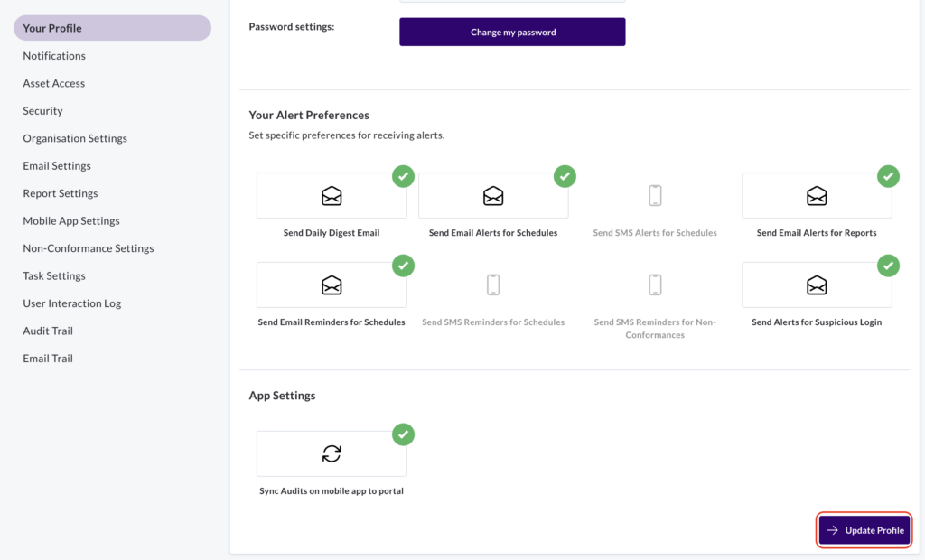Click the App Settings heading
The width and height of the screenshot is (925, 560).
tap(282, 396)
